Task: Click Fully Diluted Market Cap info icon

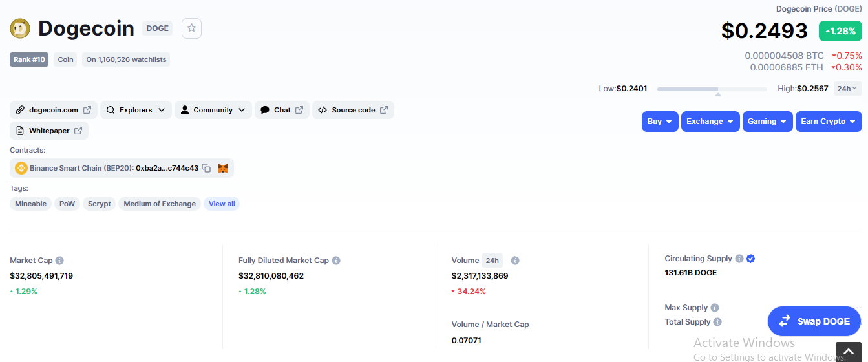Action: coord(336,261)
